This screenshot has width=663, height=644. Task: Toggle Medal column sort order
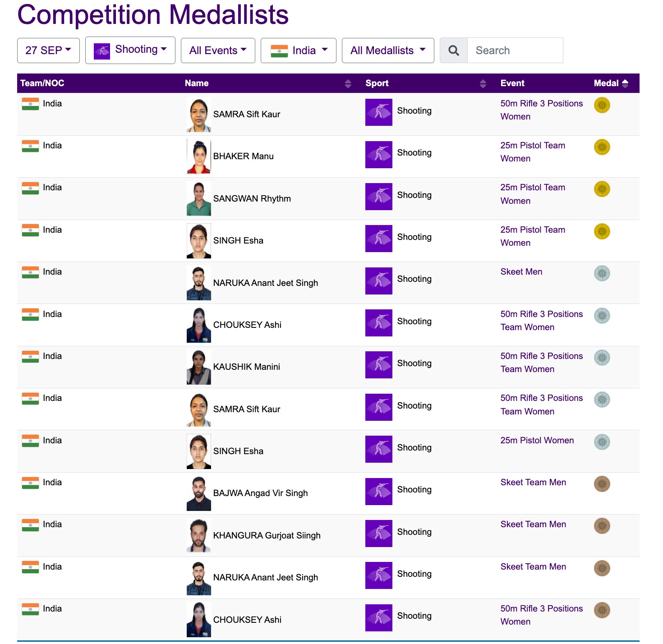point(625,83)
